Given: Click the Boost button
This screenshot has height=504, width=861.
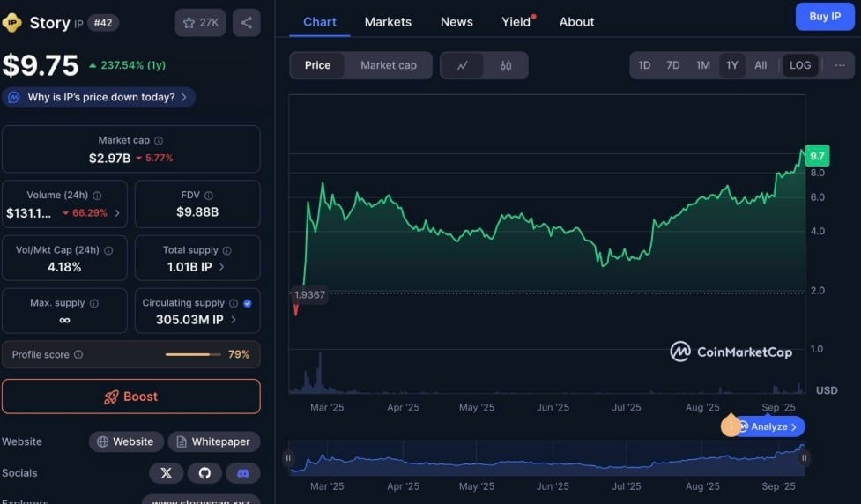Looking at the screenshot, I should (x=130, y=397).
